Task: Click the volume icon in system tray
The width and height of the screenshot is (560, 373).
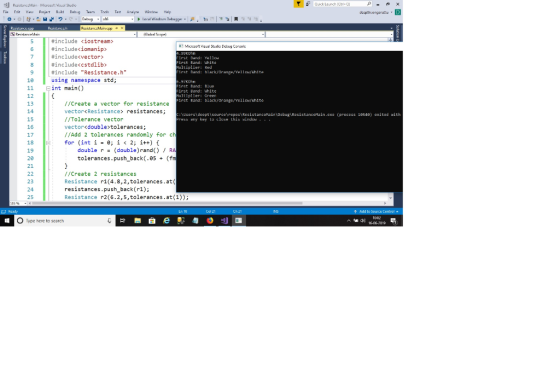Action: pyautogui.click(x=363, y=221)
